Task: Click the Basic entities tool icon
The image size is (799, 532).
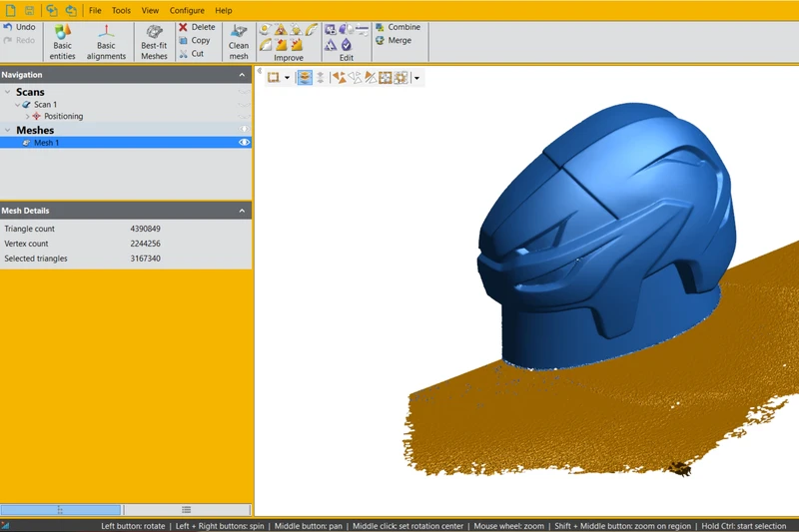Action: pyautogui.click(x=63, y=33)
